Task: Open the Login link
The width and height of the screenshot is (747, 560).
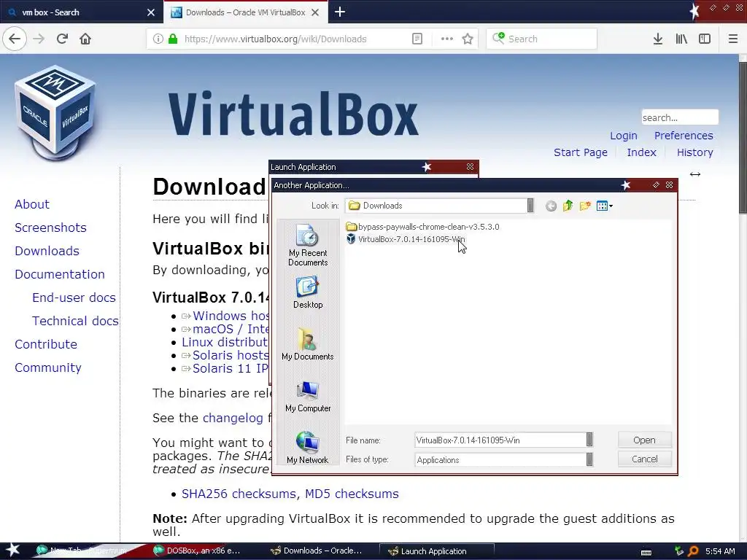Action: point(624,136)
